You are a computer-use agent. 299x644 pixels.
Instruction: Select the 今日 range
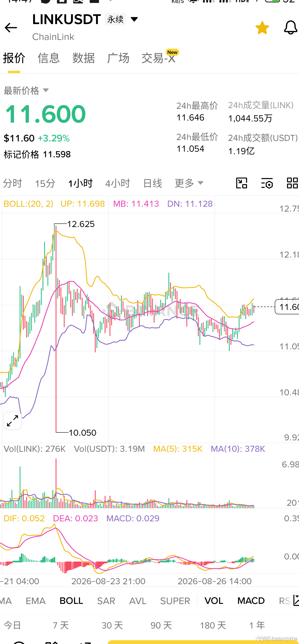click(x=12, y=625)
